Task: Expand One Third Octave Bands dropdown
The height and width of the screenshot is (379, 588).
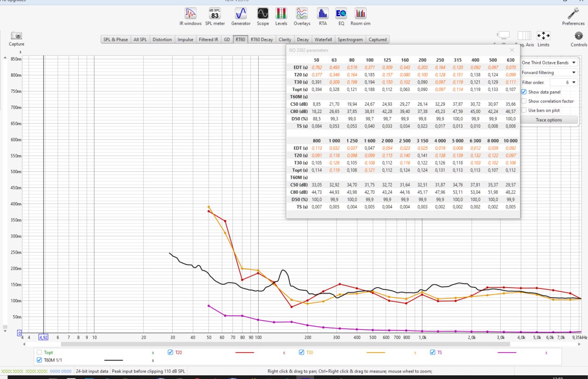Action: tap(549, 62)
